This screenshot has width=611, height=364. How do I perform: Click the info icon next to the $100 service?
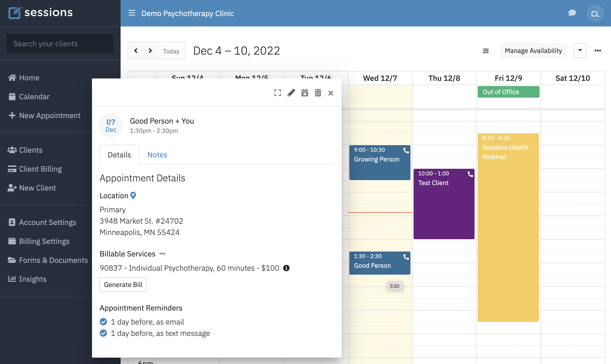(x=286, y=268)
